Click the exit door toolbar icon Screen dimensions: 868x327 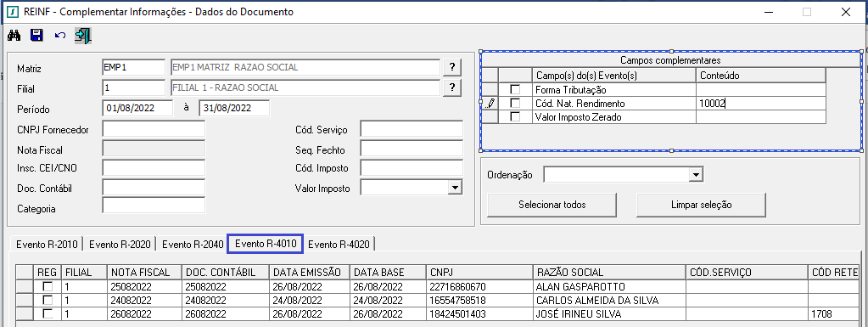coord(84,36)
